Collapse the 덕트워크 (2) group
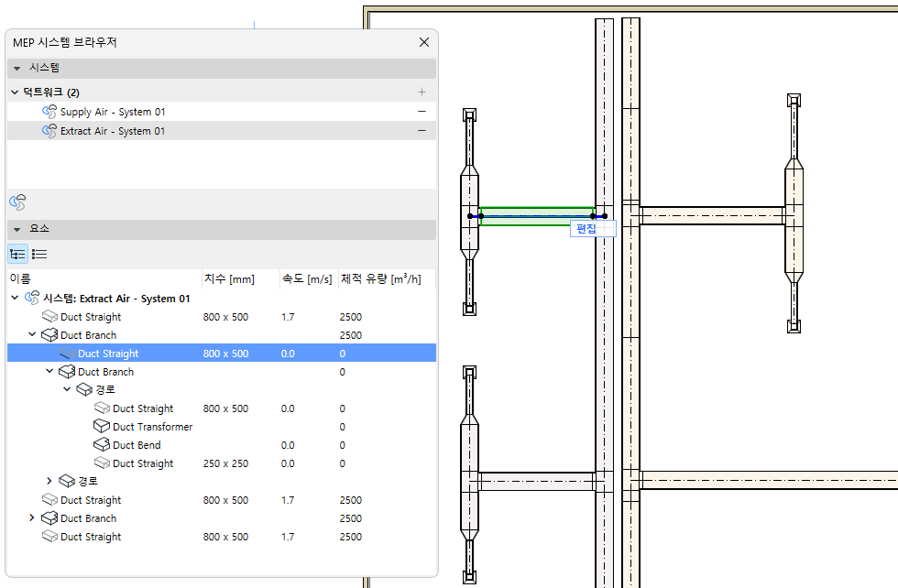Image resolution: width=898 pixels, height=588 pixels. 15,93
